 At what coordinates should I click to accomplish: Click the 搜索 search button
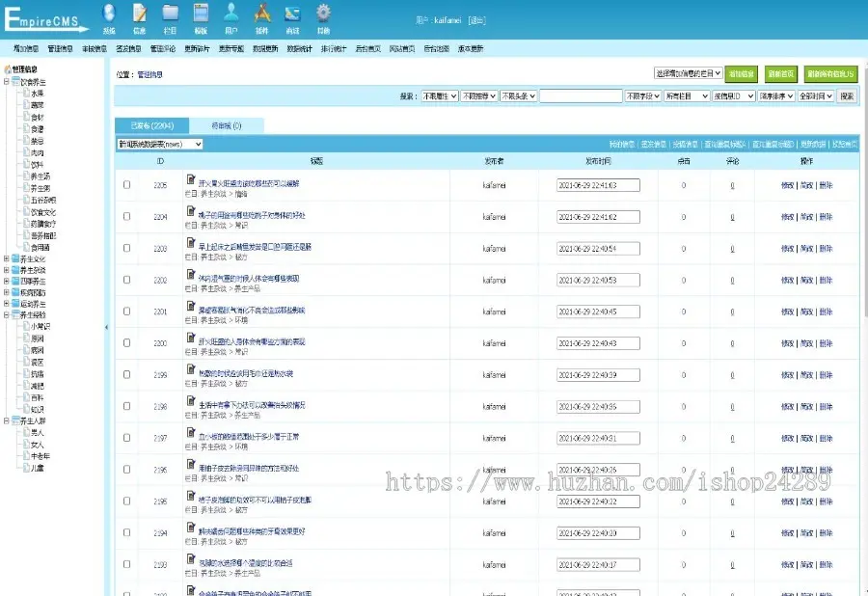[847, 96]
